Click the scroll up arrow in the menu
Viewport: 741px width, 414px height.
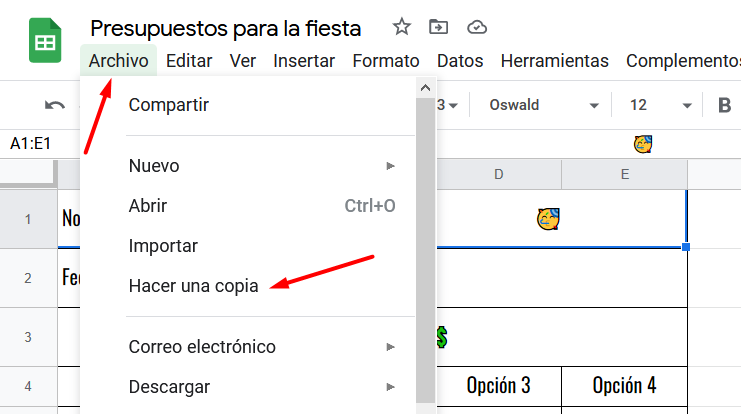[x=425, y=88]
